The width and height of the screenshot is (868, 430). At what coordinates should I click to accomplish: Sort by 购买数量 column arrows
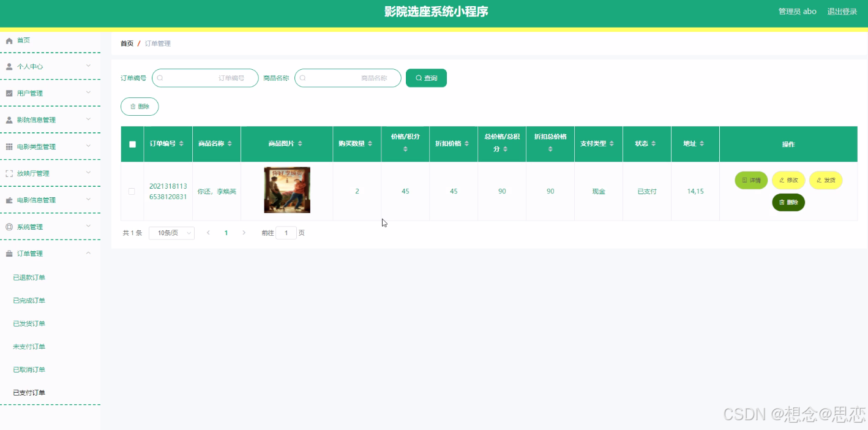coord(370,144)
